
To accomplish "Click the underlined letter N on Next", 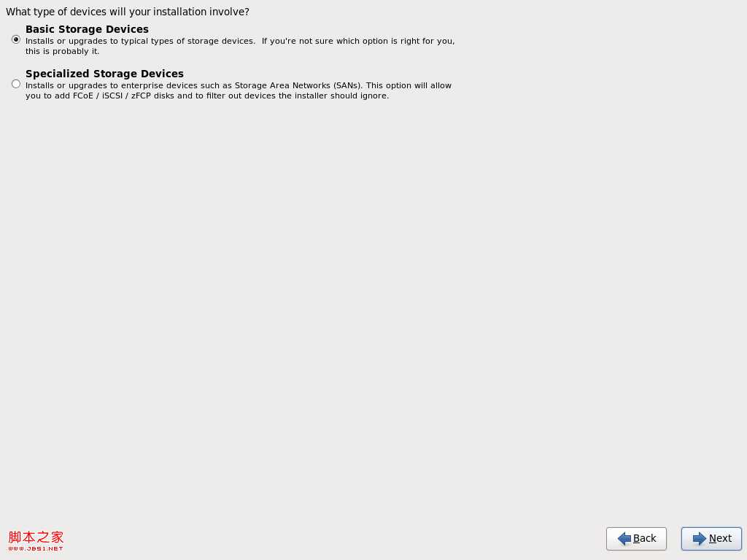I will 713,539.
